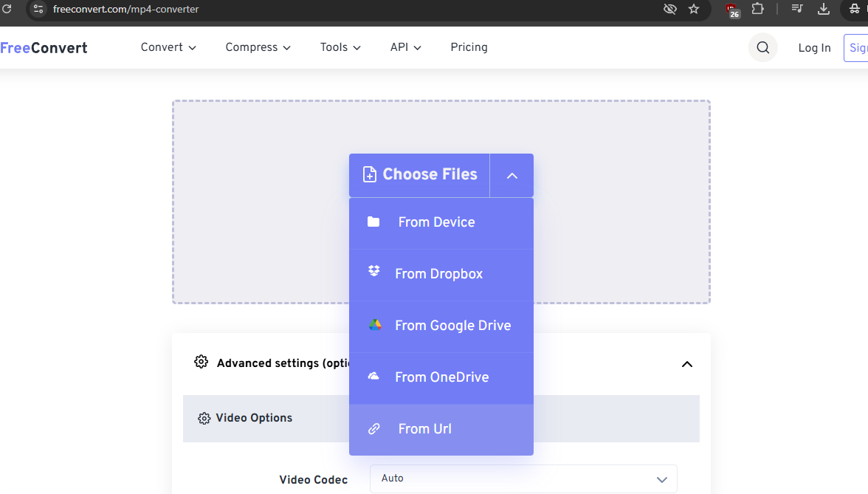Open the uBlock Origin extension icon

tap(732, 10)
